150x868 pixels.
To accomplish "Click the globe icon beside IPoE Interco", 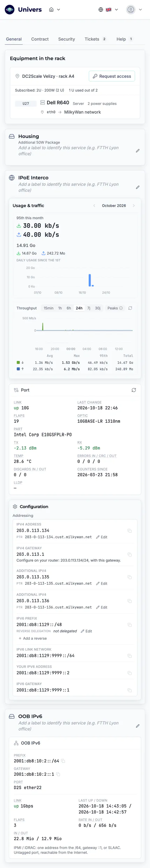I will coord(12,178).
